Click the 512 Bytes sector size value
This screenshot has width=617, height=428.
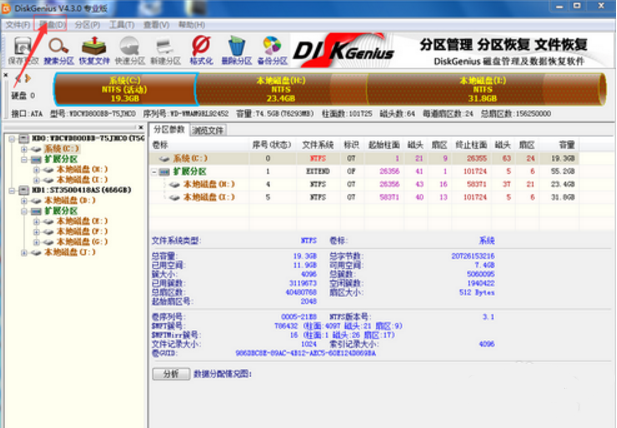coord(477,293)
